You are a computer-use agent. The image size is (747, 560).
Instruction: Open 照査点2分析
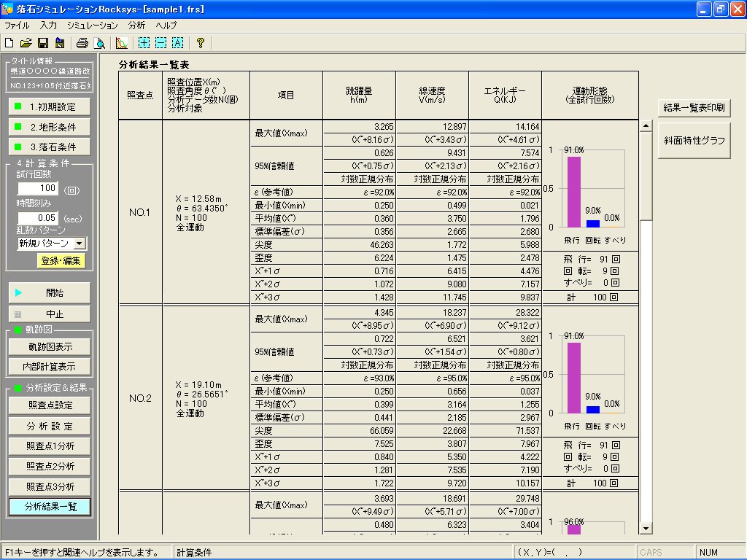point(50,466)
